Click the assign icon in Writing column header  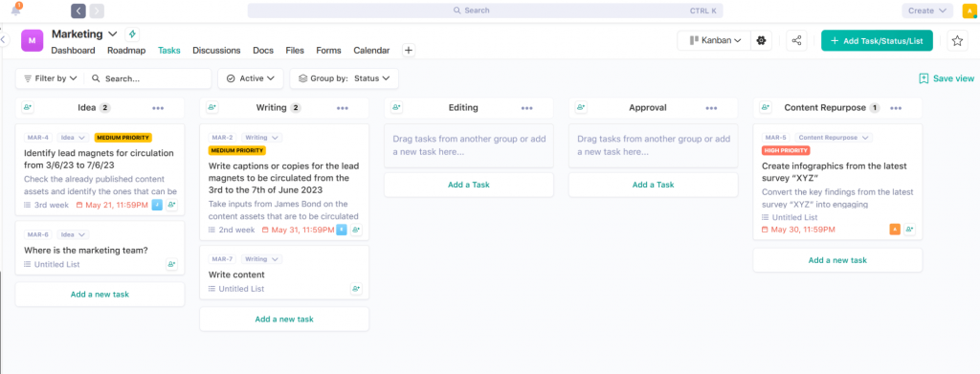[212, 107]
